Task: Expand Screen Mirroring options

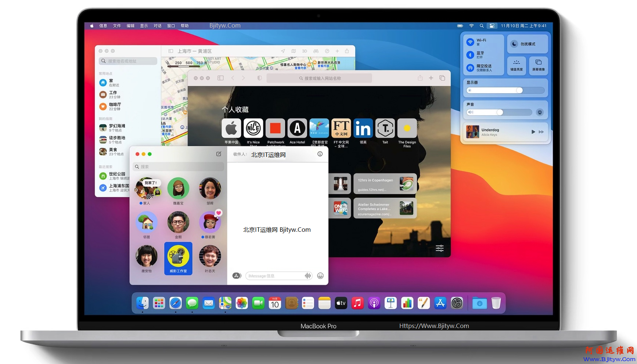Action: click(539, 65)
